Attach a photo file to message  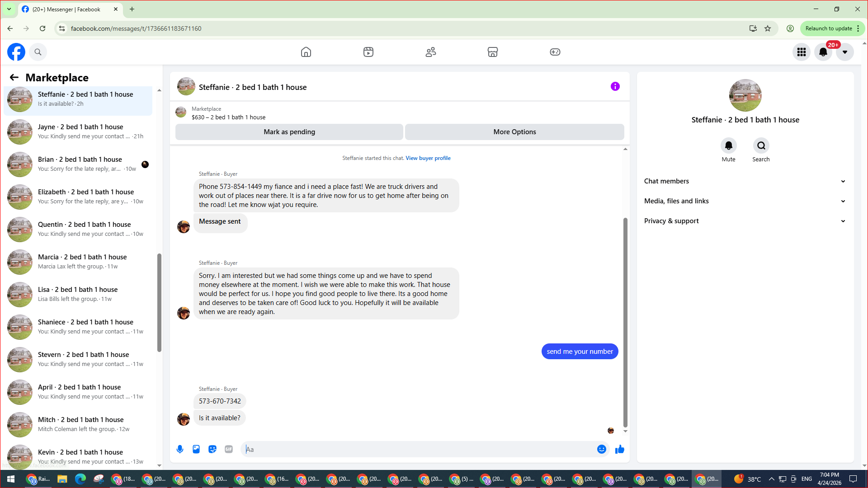click(x=196, y=449)
